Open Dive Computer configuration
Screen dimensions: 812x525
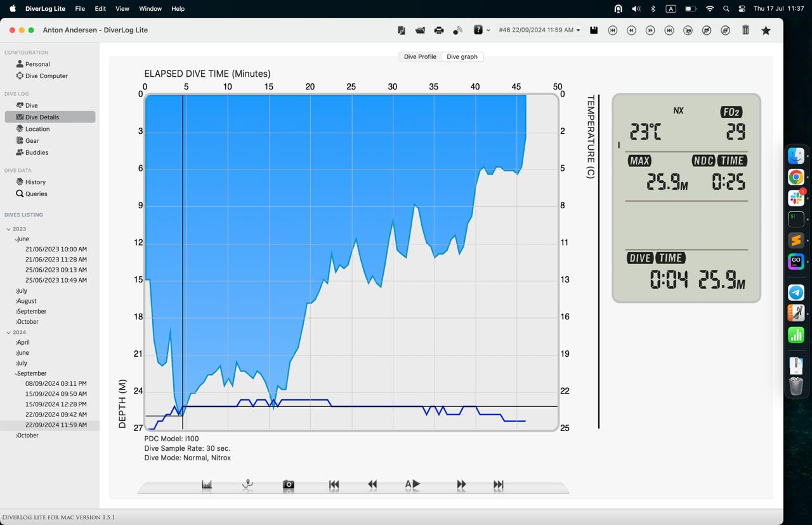46,76
